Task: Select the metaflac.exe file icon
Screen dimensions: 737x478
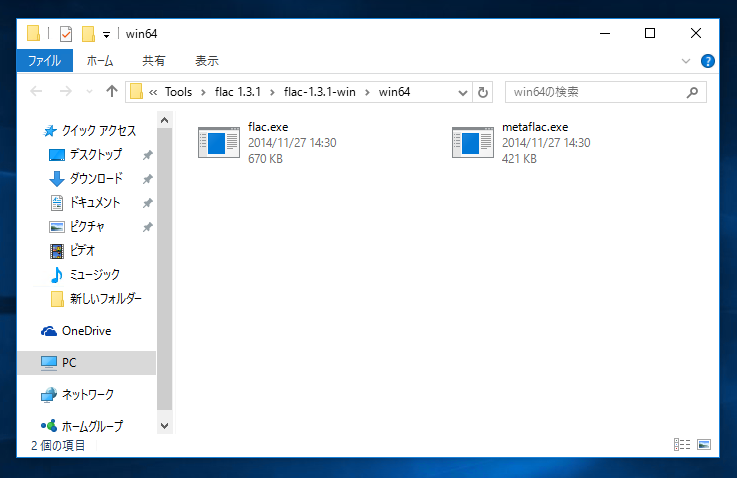Action: coord(473,142)
